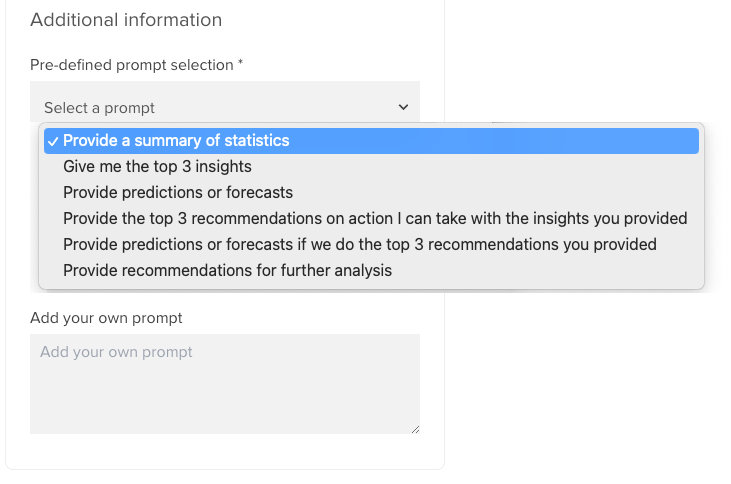The width and height of the screenshot is (731, 484).
Task: Click the chevron arrow on the prompt dropdown
Action: pyautogui.click(x=403, y=107)
